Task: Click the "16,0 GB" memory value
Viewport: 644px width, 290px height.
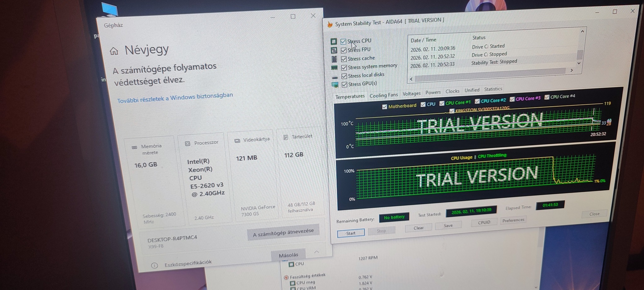Action: click(146, 165)
